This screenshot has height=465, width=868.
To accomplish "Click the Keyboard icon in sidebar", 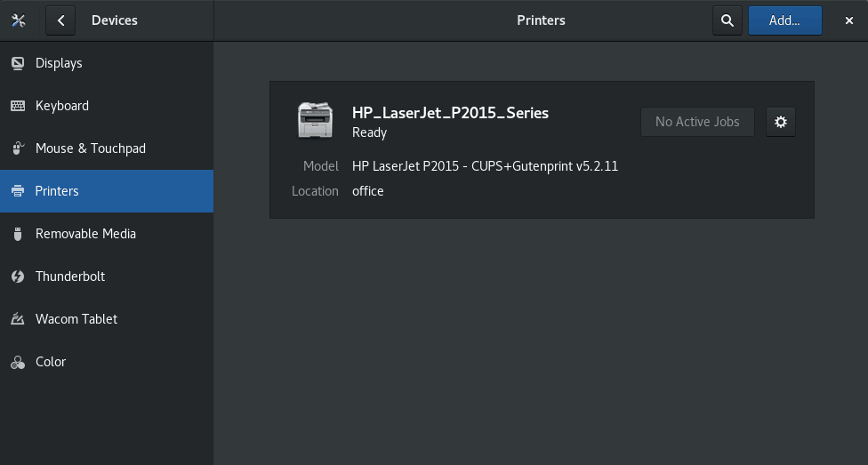I will pyautogui.click(x=18, y=106).
